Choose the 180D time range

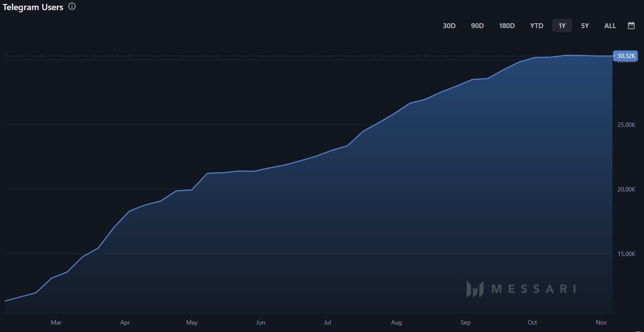point(507,26)
